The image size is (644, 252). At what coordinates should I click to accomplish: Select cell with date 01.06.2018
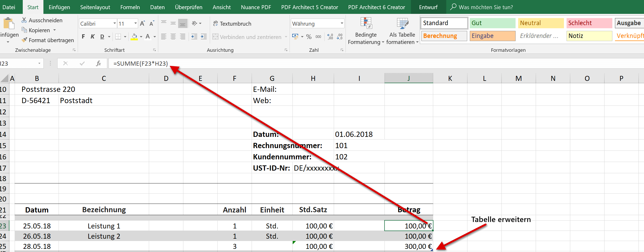pos(359,134)
